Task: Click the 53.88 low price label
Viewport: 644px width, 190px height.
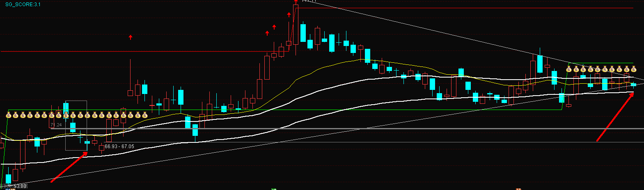Action: [x=20, y=186]
